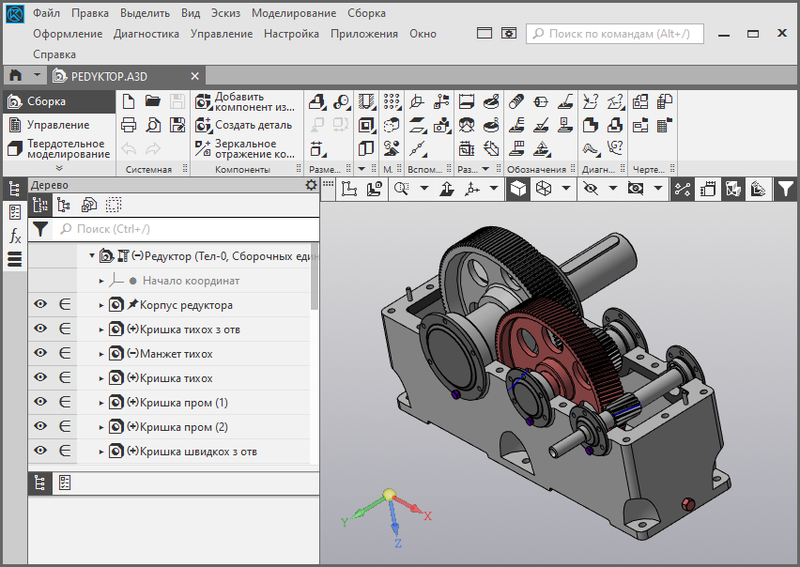This screenshot has height=567, width=800.
Task: Click the bottom panel properties list icon
Action: [64, 482]
